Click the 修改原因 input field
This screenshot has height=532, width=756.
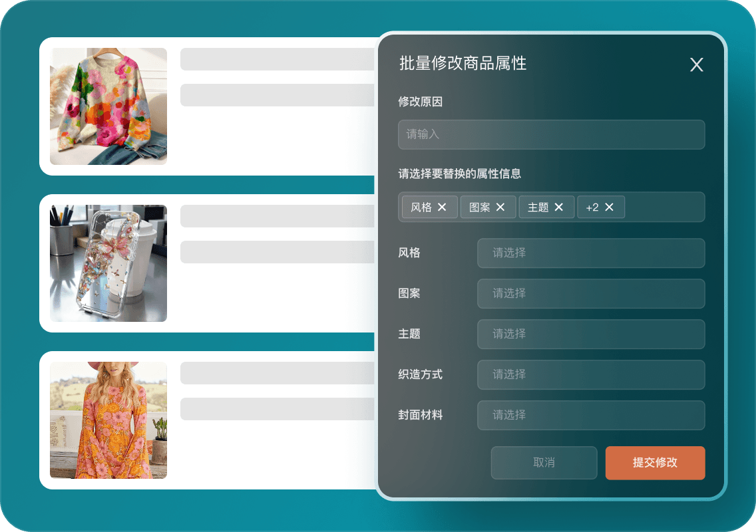click(551, 134)
